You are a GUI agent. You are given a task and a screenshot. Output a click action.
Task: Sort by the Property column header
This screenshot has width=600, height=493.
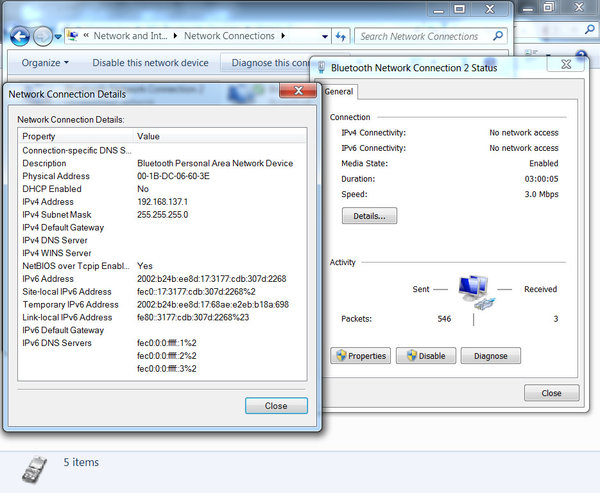(77, 136)
